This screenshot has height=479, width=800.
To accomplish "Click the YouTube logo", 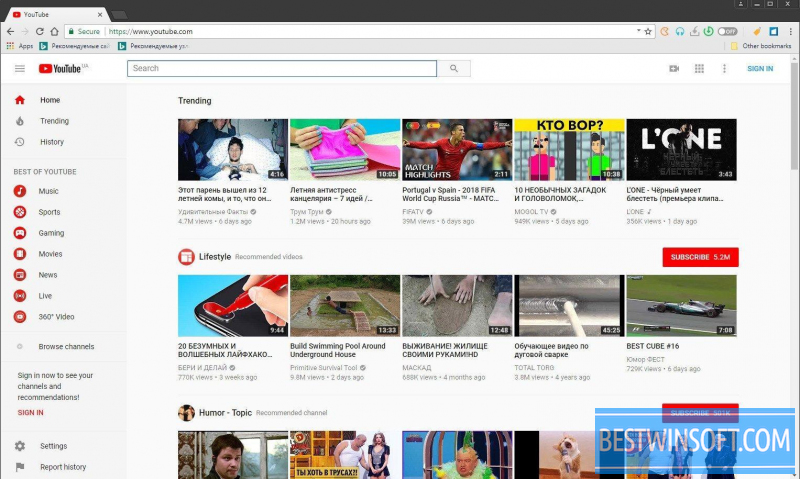I will point(60,69).
